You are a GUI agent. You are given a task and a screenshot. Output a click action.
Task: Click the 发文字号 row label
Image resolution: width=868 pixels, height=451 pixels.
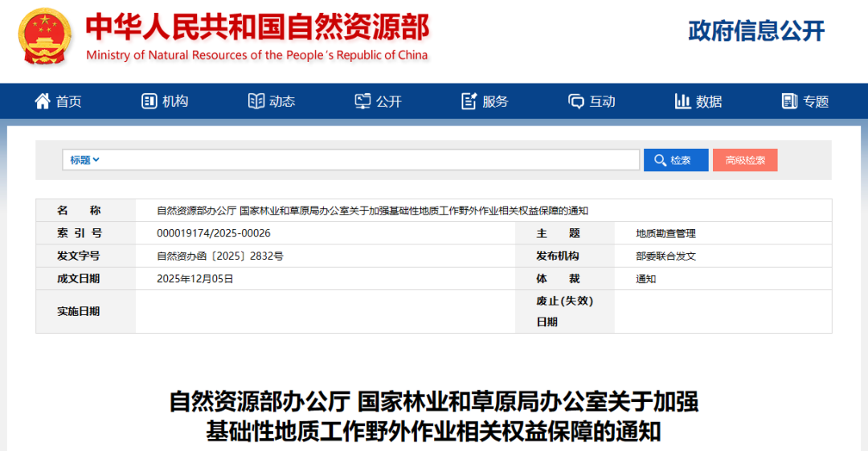coord(79,256)
